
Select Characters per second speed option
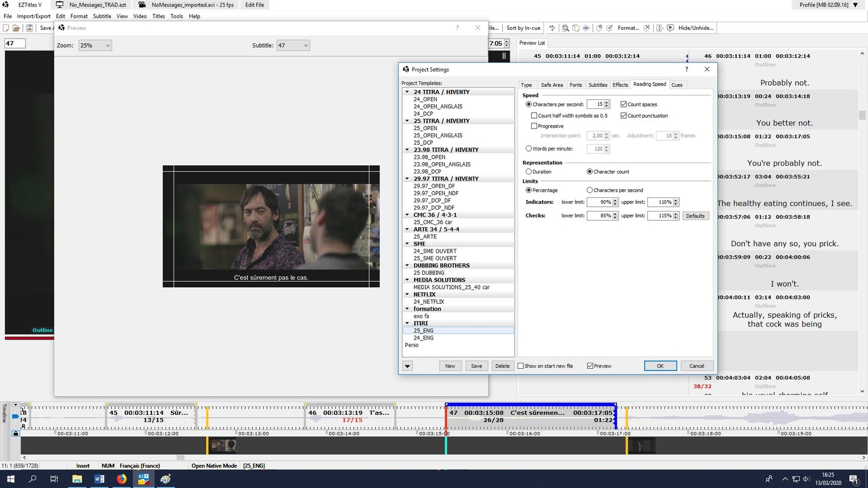tap(528, 104)
